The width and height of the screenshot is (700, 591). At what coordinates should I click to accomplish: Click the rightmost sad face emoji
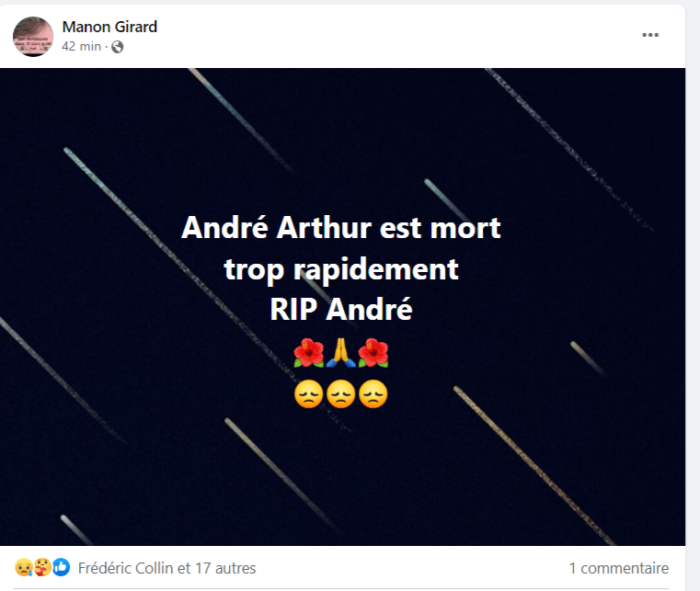point(373,394)
